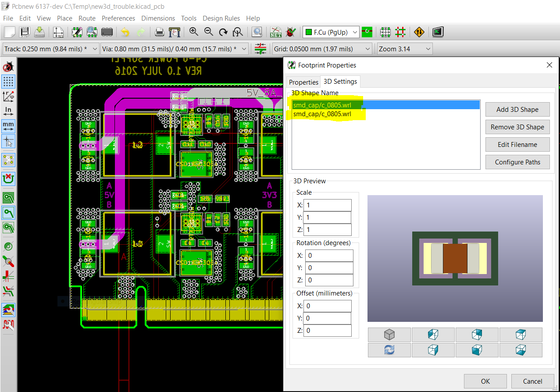
Task: Click the Add 3D Shape button
Action: point(517,110)
